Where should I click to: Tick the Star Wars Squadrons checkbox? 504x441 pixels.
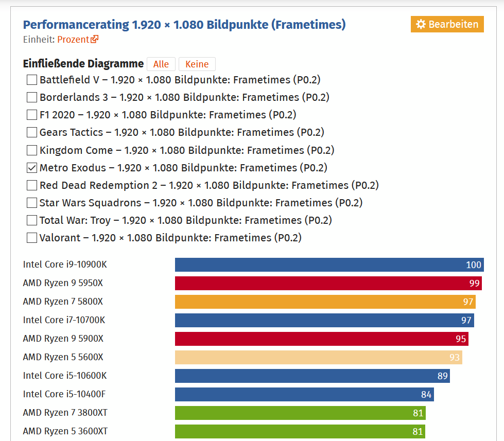coord(32,203)
